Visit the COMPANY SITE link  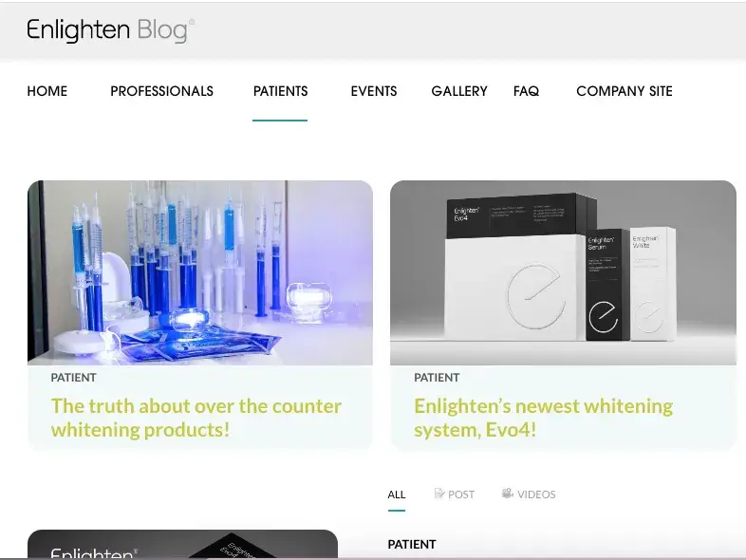coord(625,91)
